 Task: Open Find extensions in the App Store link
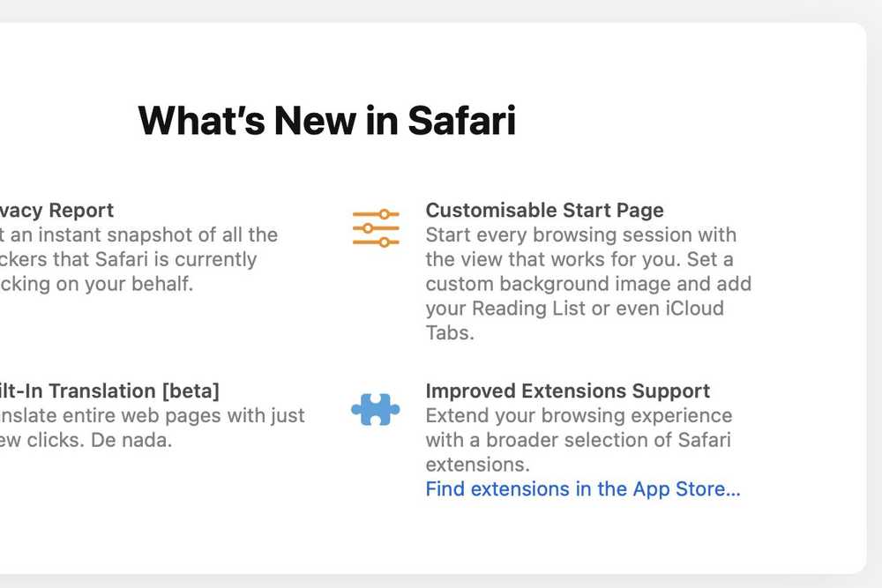click(x=583, y=489)
